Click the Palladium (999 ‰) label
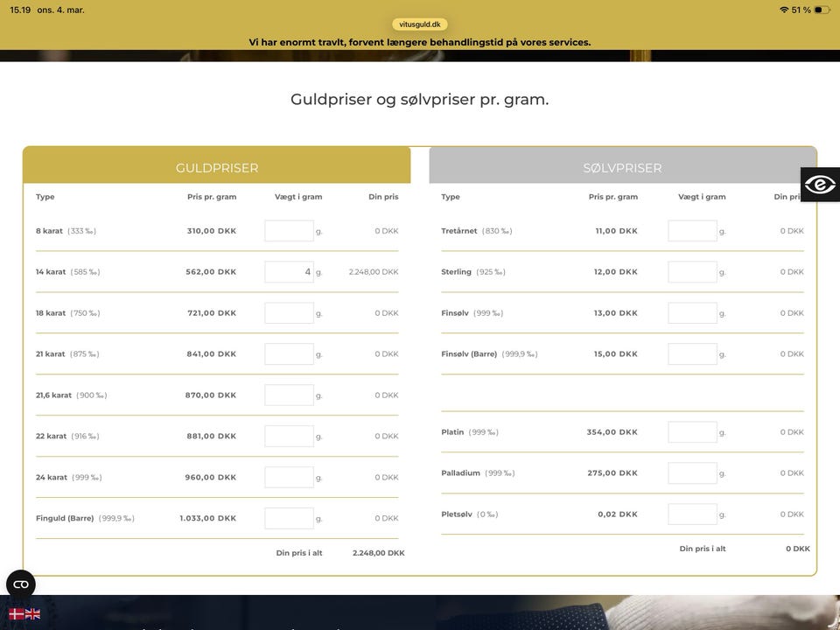This screenshot has width=840, height=630. point(478,473)
